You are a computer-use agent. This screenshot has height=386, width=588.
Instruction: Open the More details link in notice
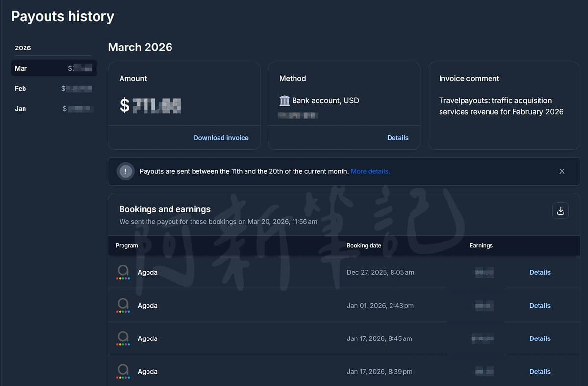click(370, 171)
